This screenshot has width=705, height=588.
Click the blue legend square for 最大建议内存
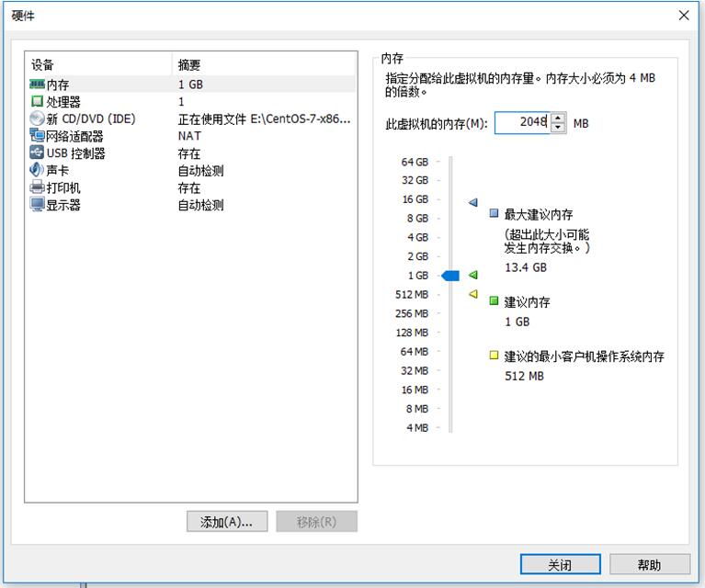(494, 213)
